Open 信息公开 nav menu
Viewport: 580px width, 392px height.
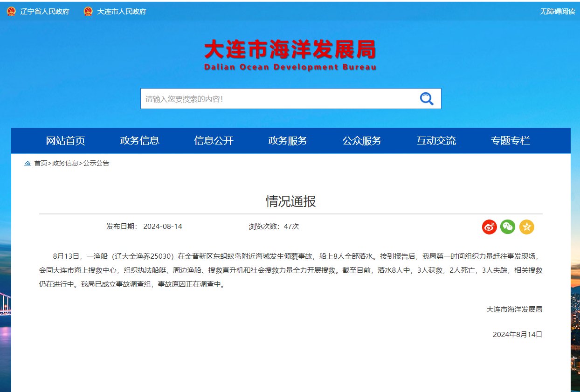(214, 141)
